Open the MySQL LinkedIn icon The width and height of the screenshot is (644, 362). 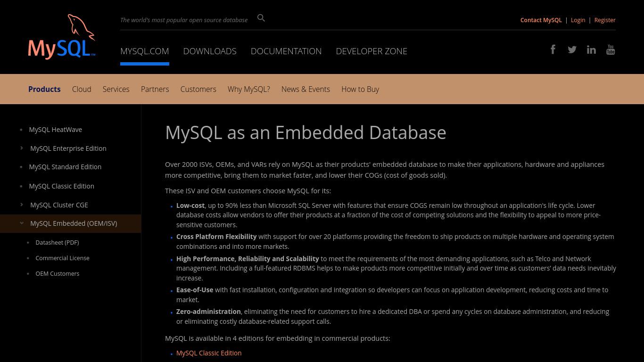click(591, 49)
